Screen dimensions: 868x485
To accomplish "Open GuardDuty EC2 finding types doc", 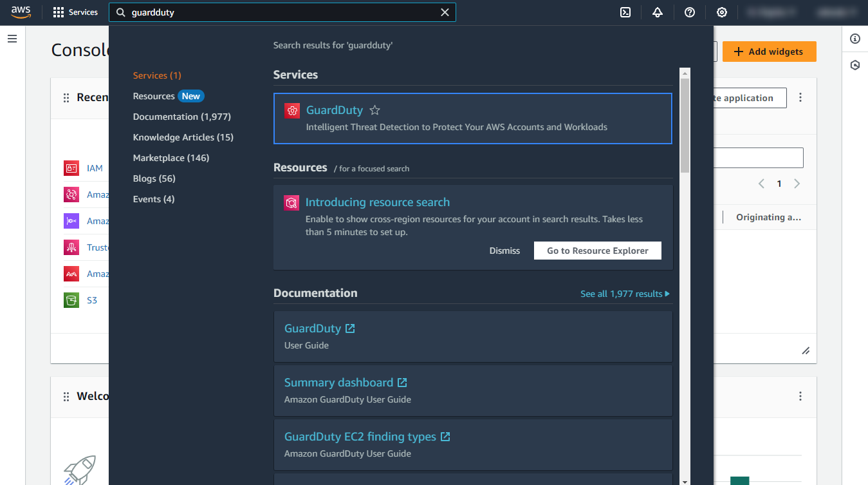I will pos(360,437).
